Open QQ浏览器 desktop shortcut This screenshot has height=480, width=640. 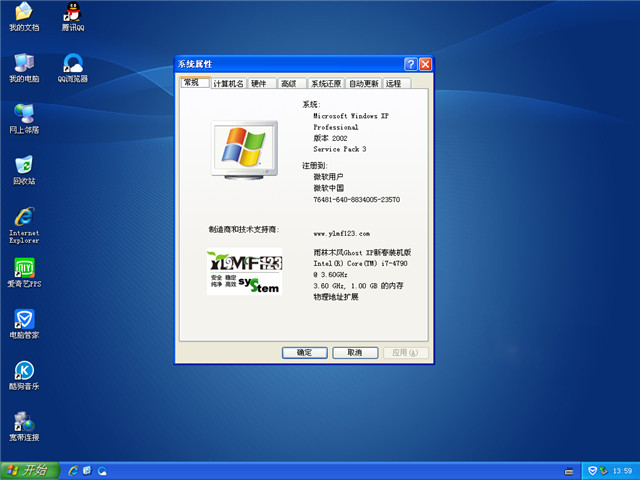73,68
